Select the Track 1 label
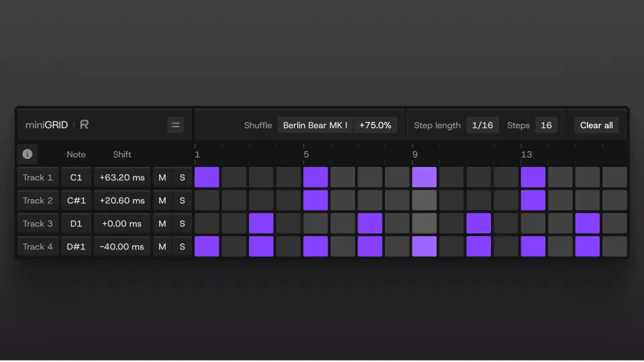This screenshot has width=644, height=362. 38,177
